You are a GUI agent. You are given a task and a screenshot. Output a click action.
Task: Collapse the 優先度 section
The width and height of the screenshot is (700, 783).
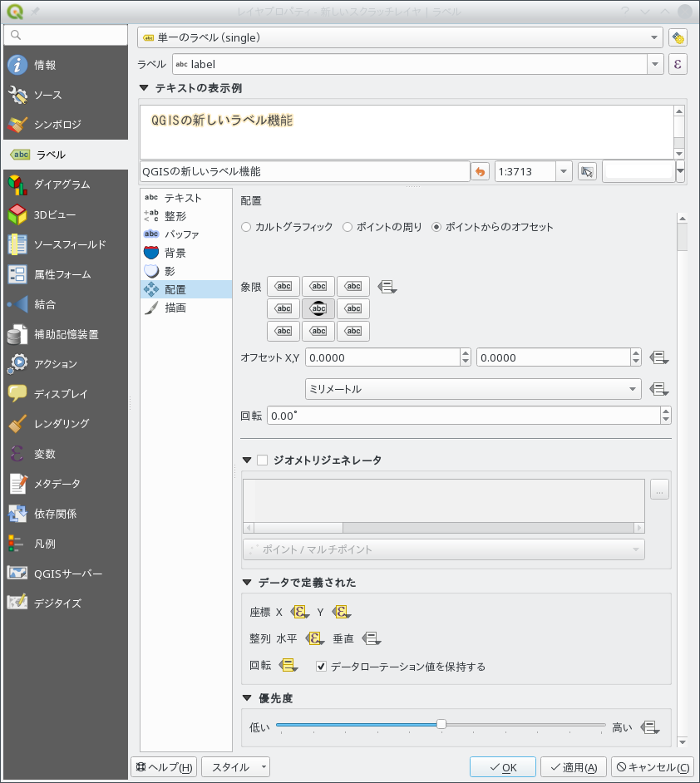click(247, 698)
